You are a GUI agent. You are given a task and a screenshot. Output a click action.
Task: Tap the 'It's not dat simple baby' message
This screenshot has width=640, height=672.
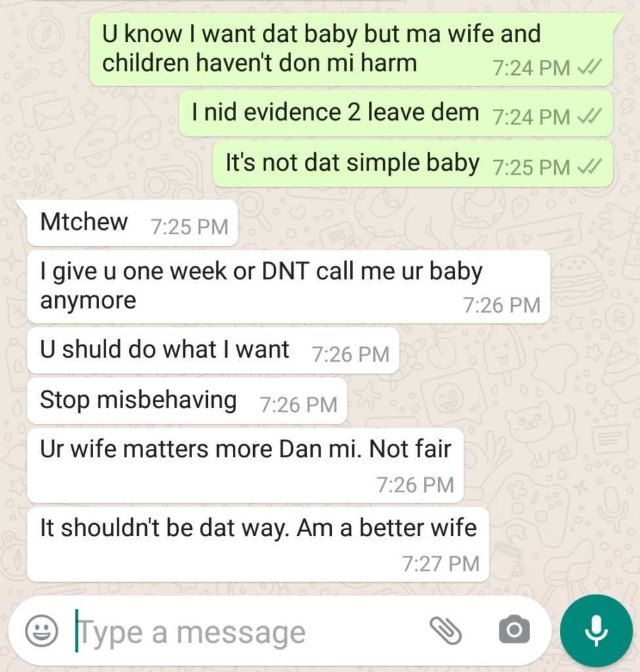click(412, 163)
